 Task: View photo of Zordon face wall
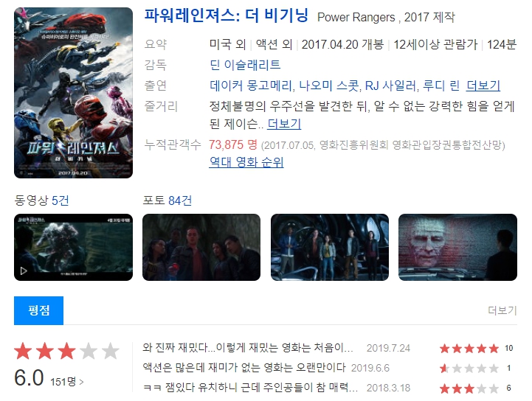tap(457, 247)
